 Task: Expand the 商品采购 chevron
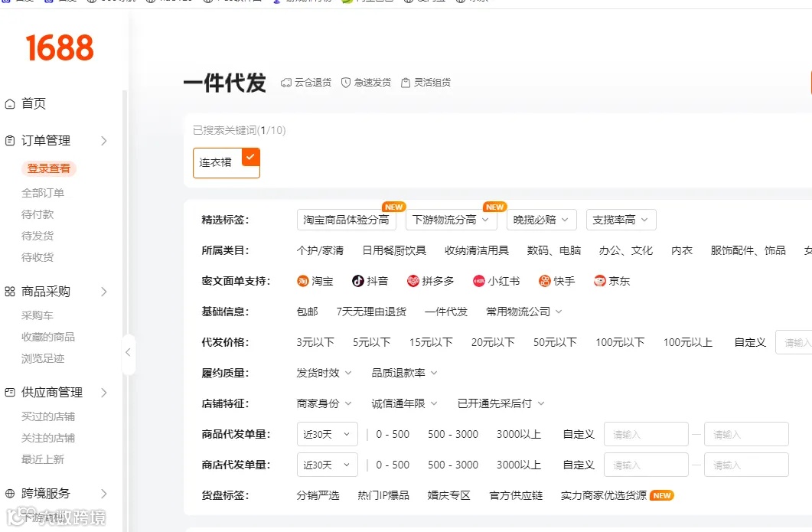103,292
